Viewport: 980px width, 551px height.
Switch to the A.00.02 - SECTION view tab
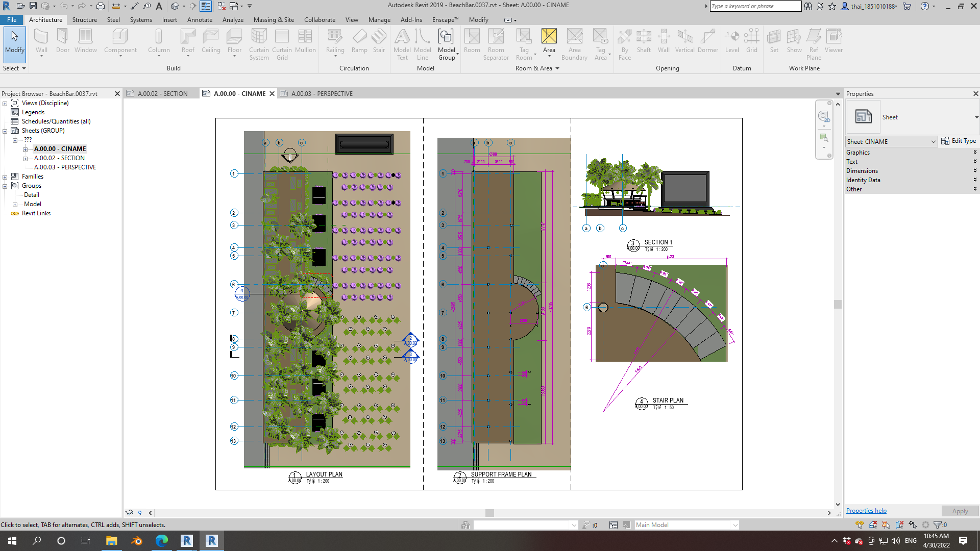pyautogui.click(x=162, y=94)
